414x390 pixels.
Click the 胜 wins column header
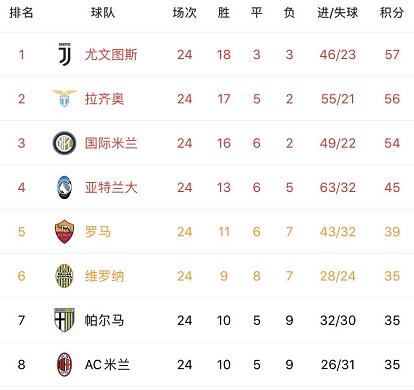click(223, 13)
